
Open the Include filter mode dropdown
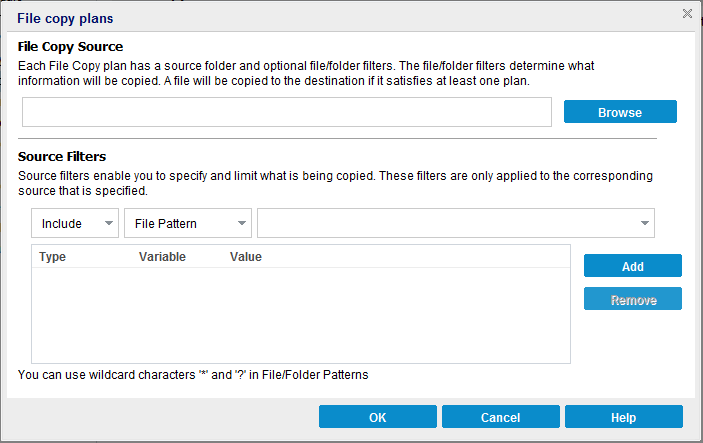(75, 223)
